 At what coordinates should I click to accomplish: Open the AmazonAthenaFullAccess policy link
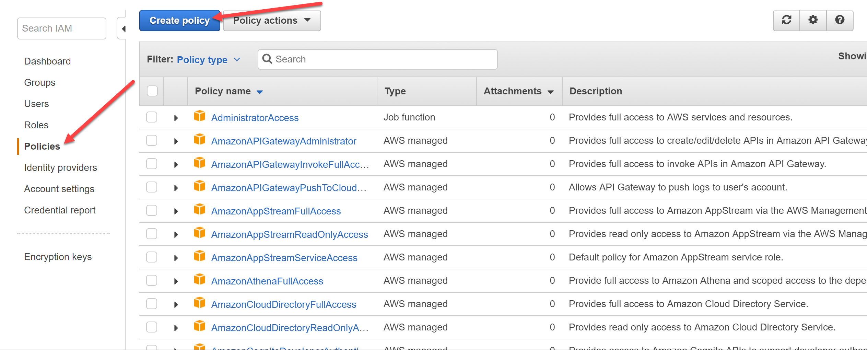[267, 281]
